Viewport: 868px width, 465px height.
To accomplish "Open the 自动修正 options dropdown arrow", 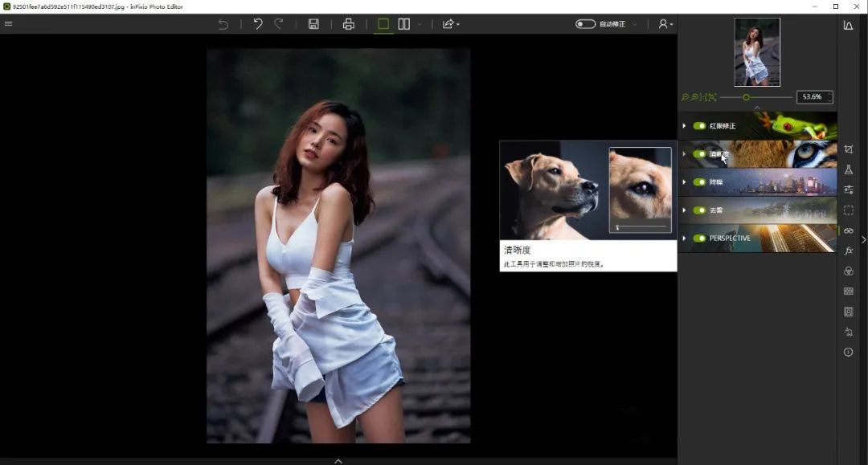I will click(x=634, y=24).
